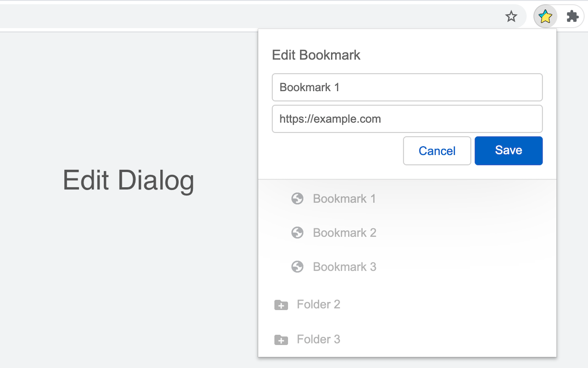
Task: Click the Edit Dialog text on the page
Action: 129,180
